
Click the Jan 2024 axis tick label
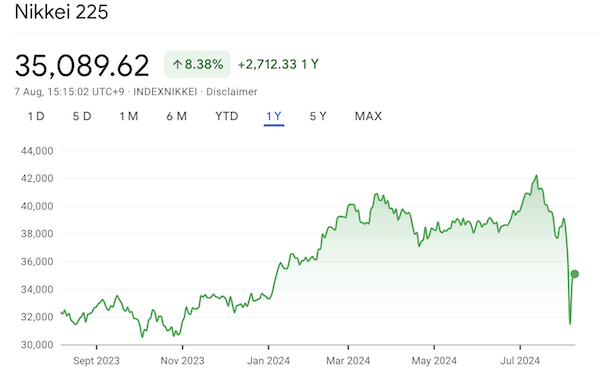coord(268,360)
